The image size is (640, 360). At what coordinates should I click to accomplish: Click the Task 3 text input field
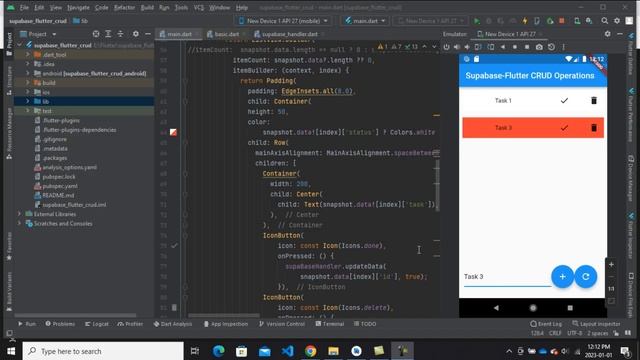point(507,277)
